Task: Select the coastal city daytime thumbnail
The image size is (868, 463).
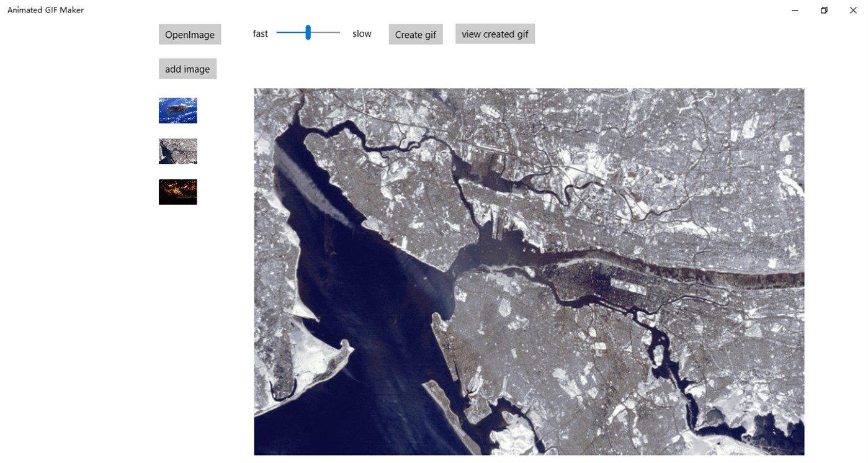Action: (177, 151)
